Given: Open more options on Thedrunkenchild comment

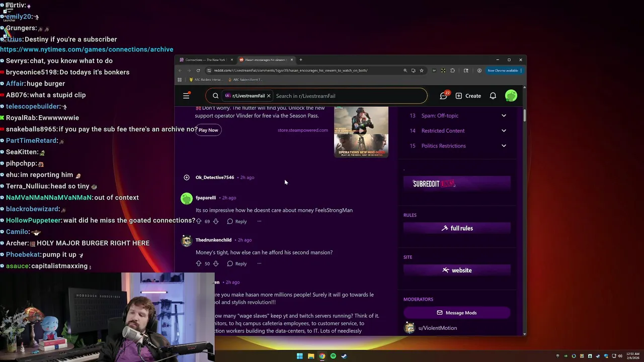Looking at the screenshot, I should [259, 263].
